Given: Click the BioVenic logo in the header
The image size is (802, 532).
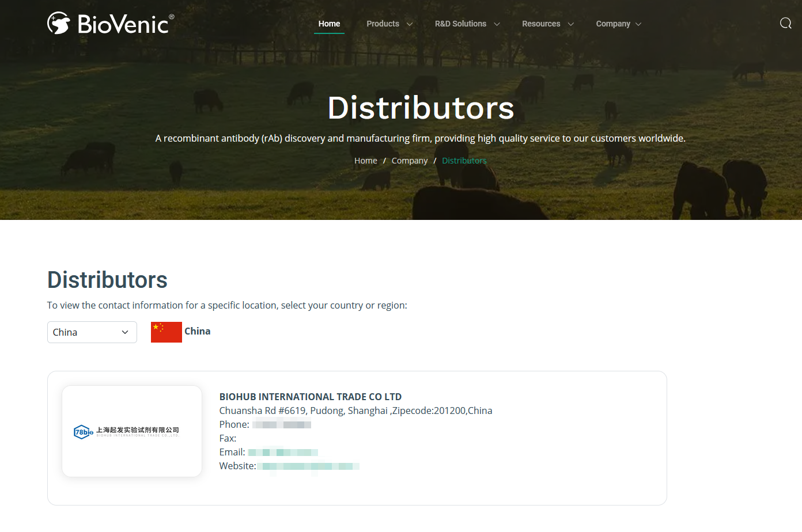Looking at the screenshot, I should (x=111, y=24).
